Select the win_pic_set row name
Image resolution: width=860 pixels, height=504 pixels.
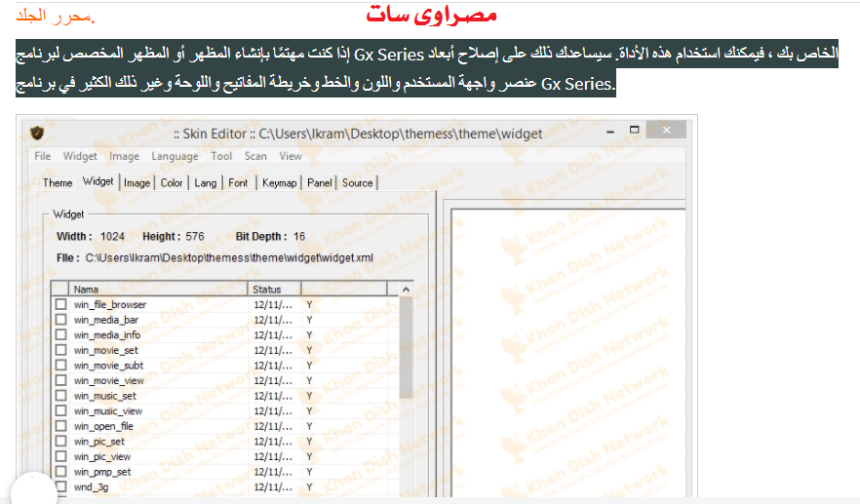click(99, 442)
